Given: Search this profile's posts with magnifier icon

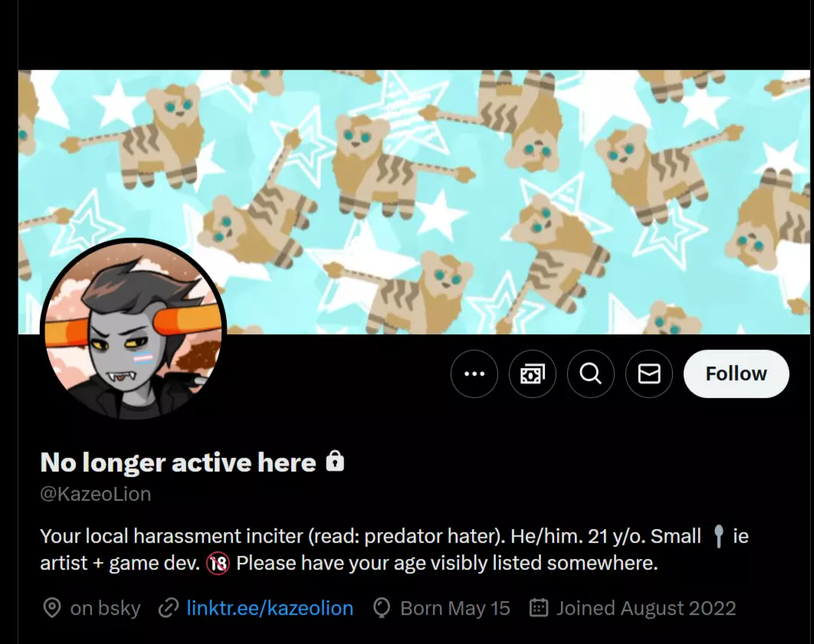Looking at the screenshot, I should pos(591,374).
